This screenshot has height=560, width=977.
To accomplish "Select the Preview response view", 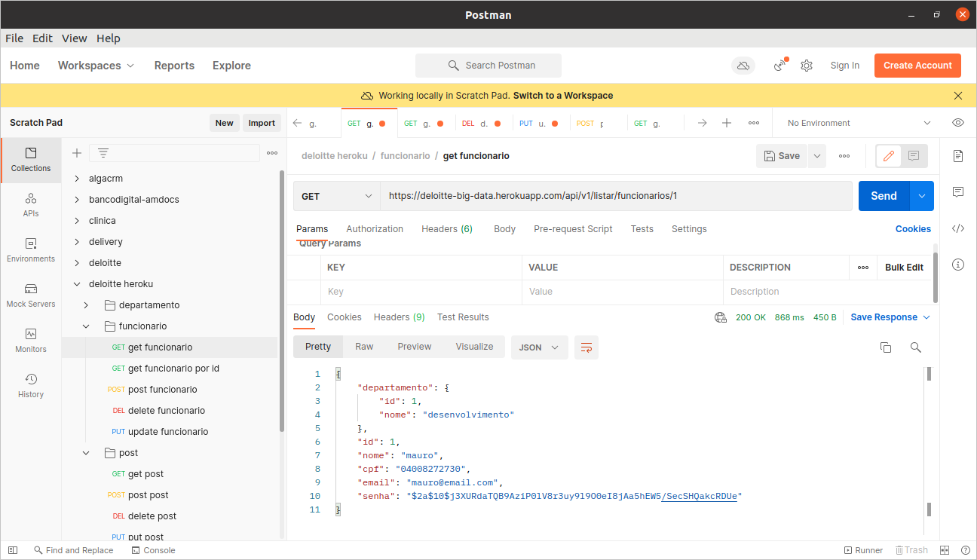I will click(x=415, y=347).
